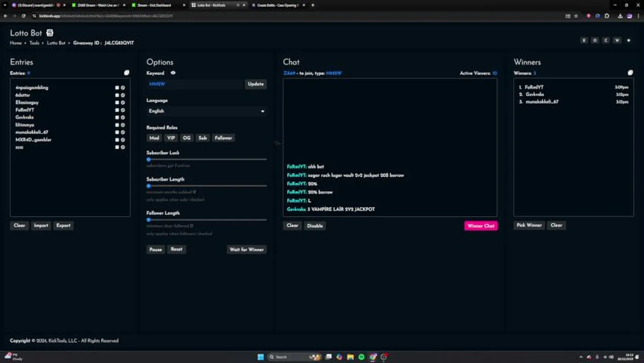Ban entry 4npaisgambling with the circle icon
644x363 pixels.
(x=122, y=88)
